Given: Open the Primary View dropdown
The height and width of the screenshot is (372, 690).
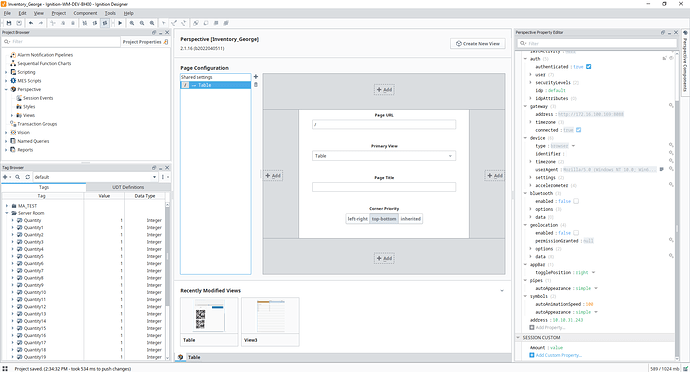Looking at the screenshot, I should tap(450, 156).
